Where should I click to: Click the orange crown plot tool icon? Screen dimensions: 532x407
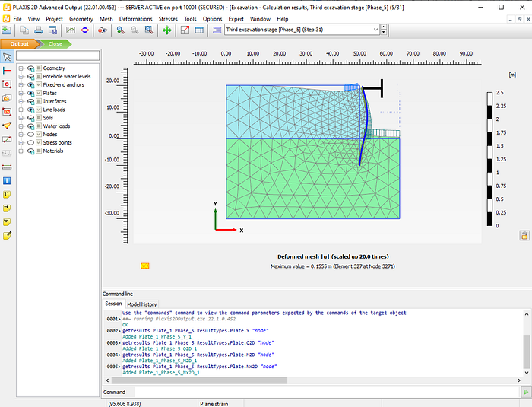pyautogui.click(x=7, y=98)
